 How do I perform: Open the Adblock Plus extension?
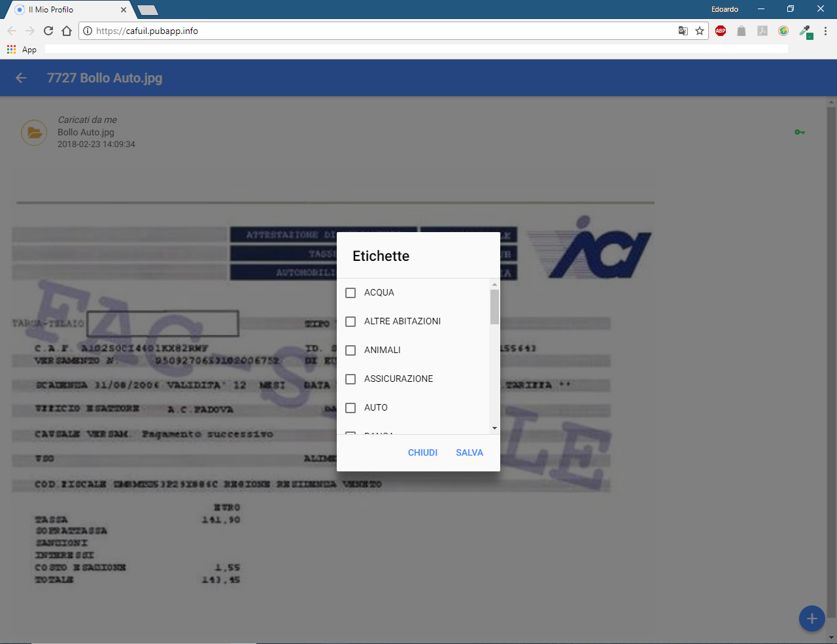(x=721, y=31)
